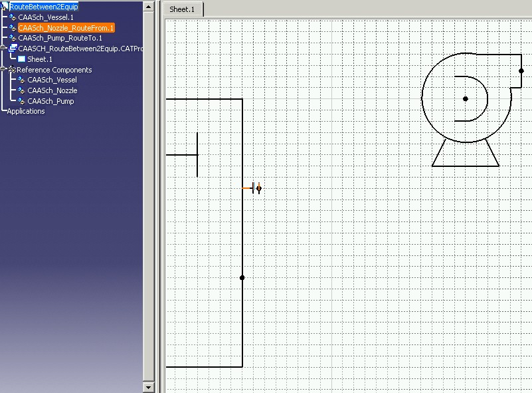Click icon next to CAASch_Nozzle reference
The image size is (532, 393).
click(x=21, y=90)
